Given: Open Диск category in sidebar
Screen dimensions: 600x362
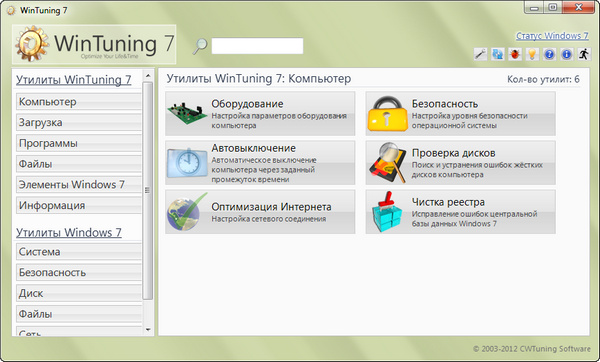Looking at the screenshot, I should point(79,293).
